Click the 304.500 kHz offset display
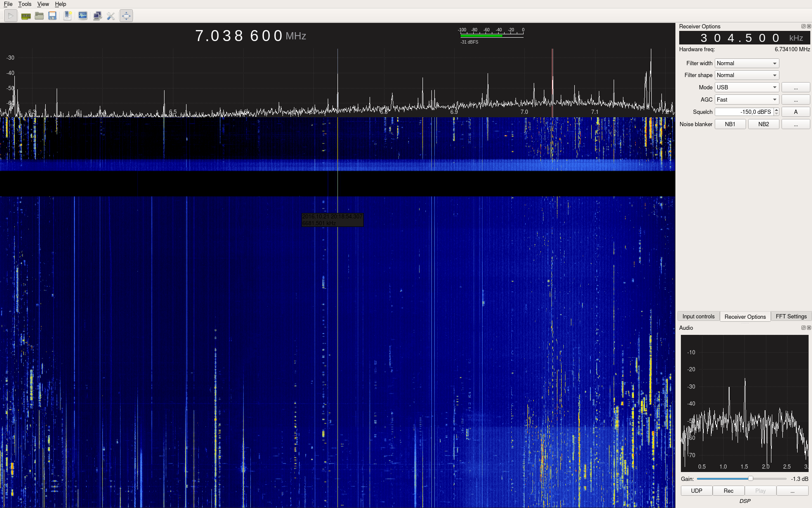812x508 pixels. tap(744, 38)
